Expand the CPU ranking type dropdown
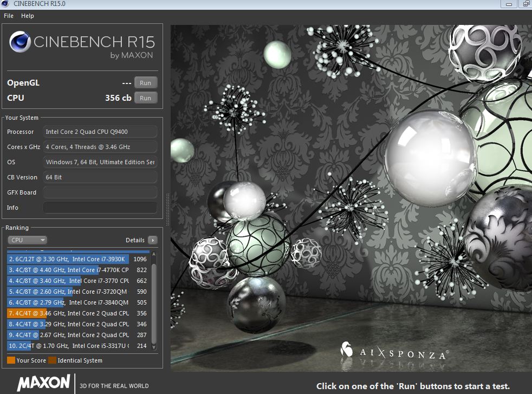 pyautogui.click(x=27, y=240)
